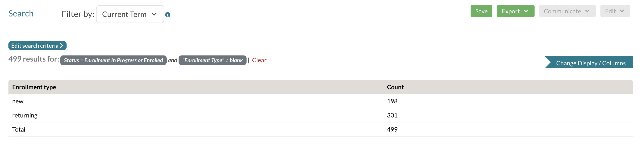644x156 pixels.
Task: Click the Status filter criteria chip
Action: [x=113, y=60]
